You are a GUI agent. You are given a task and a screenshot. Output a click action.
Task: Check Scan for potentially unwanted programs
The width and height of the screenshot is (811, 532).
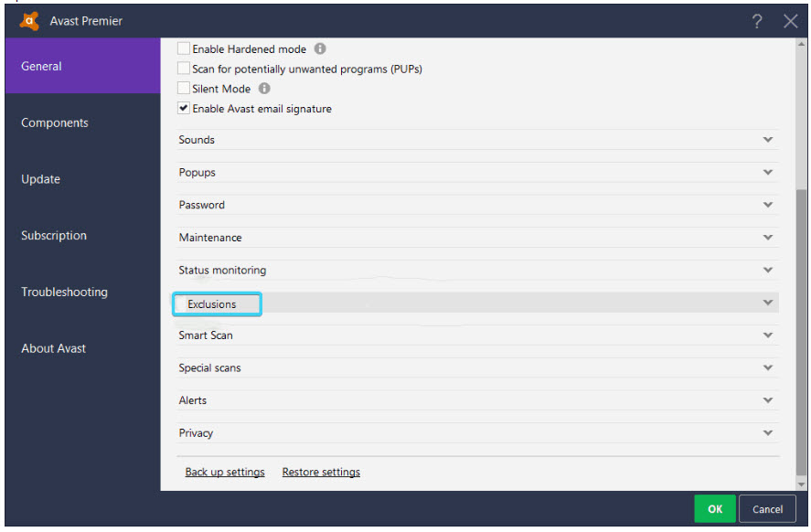pyautogui.click(x=183, y=69)
